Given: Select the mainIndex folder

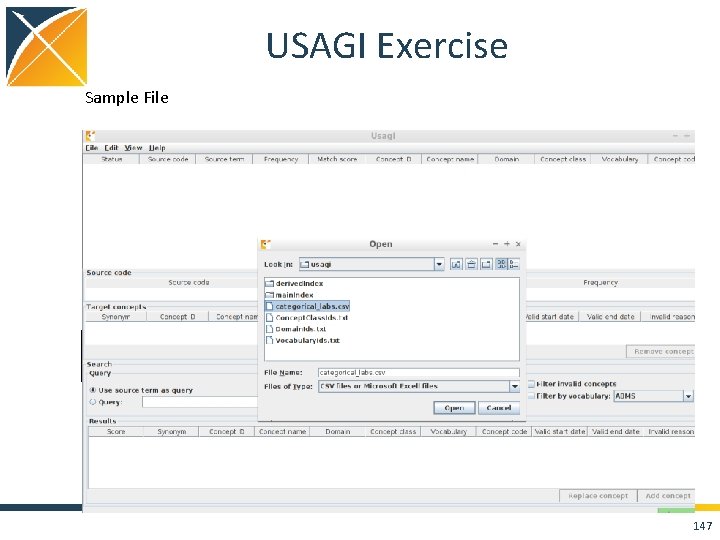Looking at the screenshot, I should coord(290,295).
